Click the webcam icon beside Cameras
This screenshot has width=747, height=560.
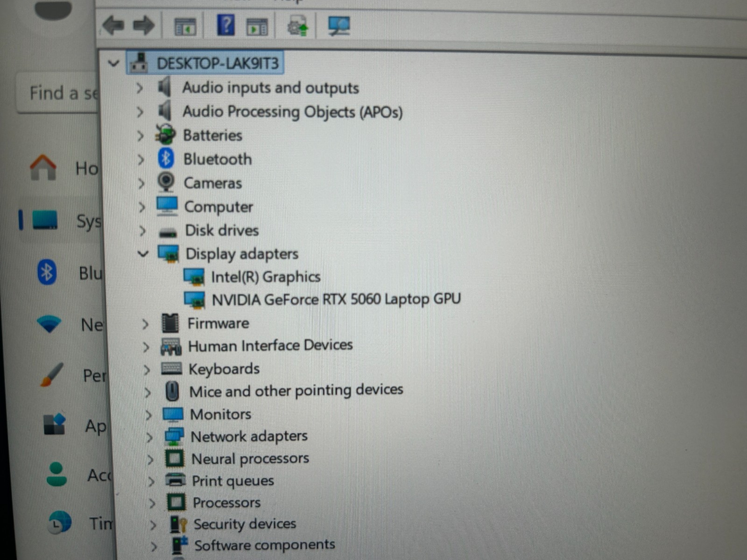point(166,182)
